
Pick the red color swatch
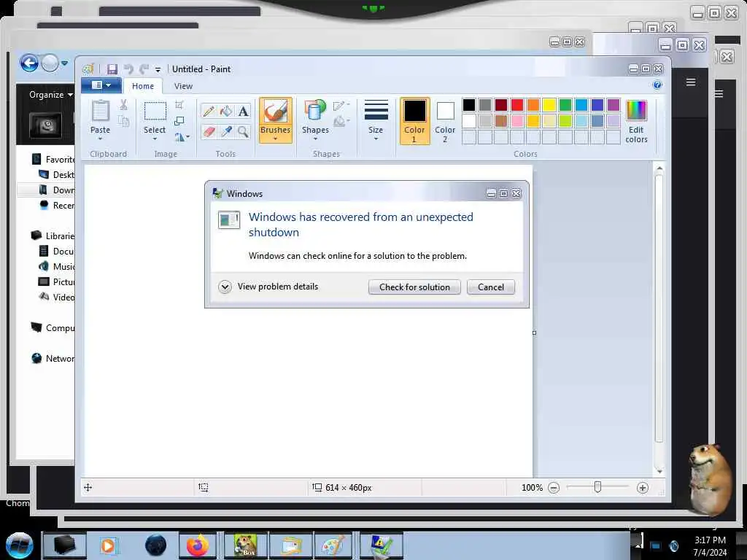point(517,105)
